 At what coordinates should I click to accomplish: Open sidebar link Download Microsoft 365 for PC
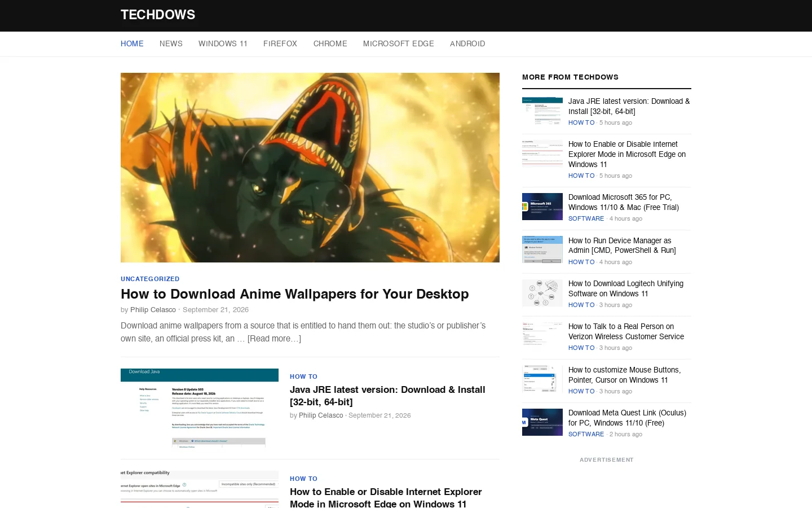pyautogui.click(x=624, y=202)
